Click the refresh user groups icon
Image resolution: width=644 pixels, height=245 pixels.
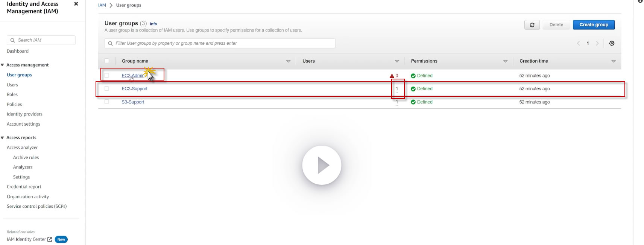532,25
